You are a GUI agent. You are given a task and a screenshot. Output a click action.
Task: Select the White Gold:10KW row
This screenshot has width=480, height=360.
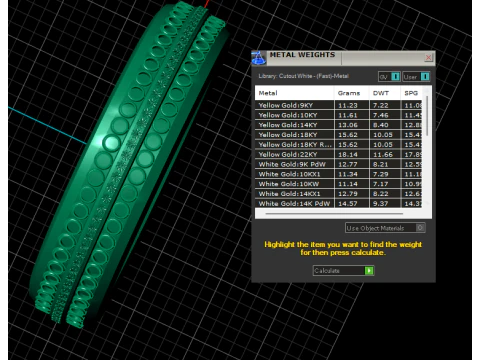pos(338,184)
